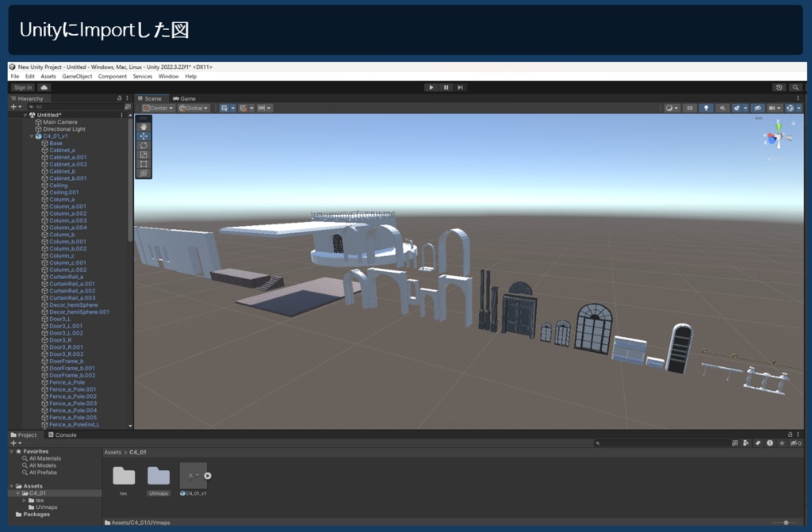Click the Play button
Viewport: 812px width, 532px height.
431,87
